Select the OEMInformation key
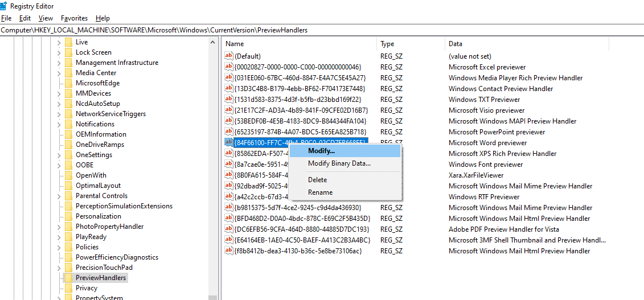 tap(101, 134)
